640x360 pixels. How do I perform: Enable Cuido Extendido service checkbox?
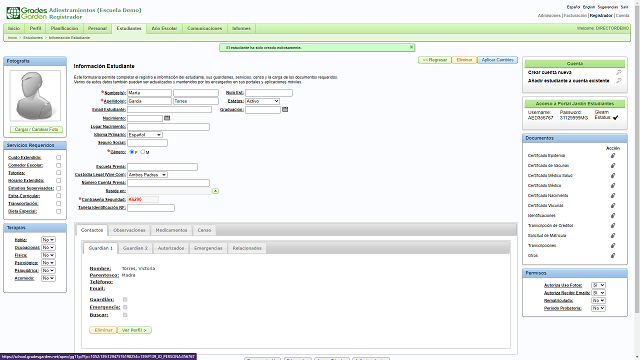point(58,158)
